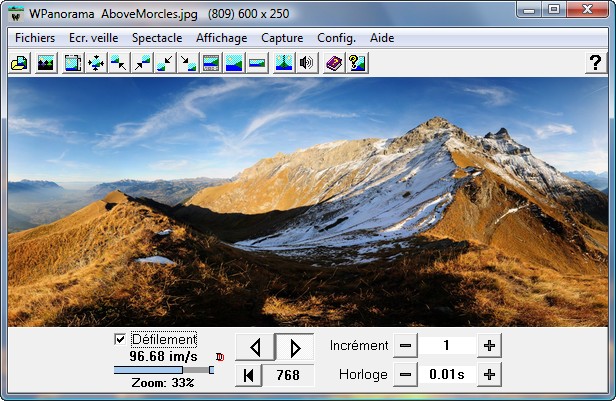Open the Fichiers menu
Screen dimensions: 616x401
[x=35, y=38]
